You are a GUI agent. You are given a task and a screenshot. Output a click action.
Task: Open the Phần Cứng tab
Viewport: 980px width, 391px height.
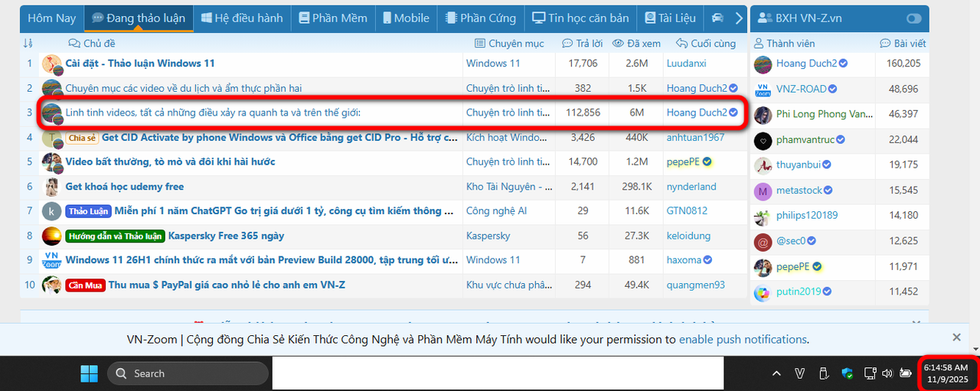480,18
